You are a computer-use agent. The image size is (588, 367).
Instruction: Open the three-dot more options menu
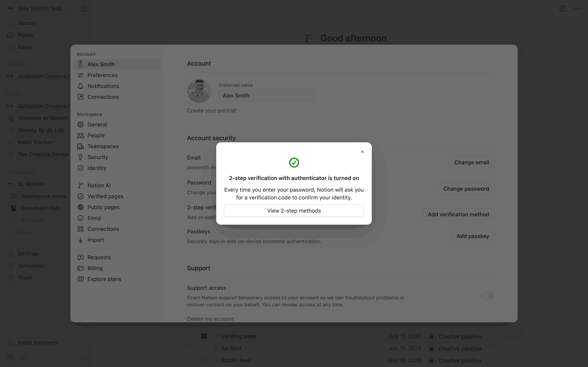(577, 9)
